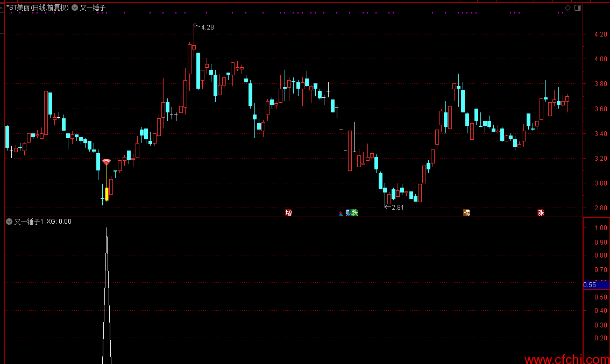Viewport: 610px width, 364px height.
Task: Click the 2.80 price axis label
Action: tap(601, 208)
